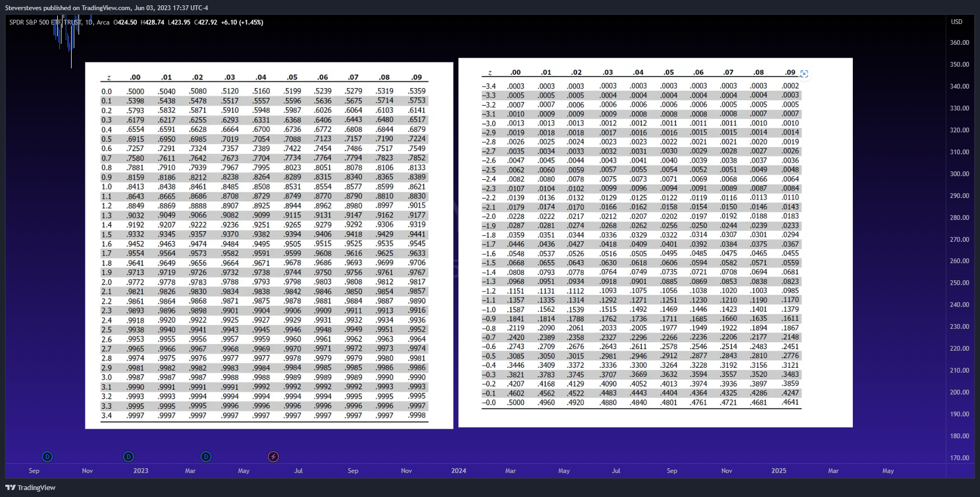Click the right table image of negative z-scores

pyautogui.click(x=655, y=242)
